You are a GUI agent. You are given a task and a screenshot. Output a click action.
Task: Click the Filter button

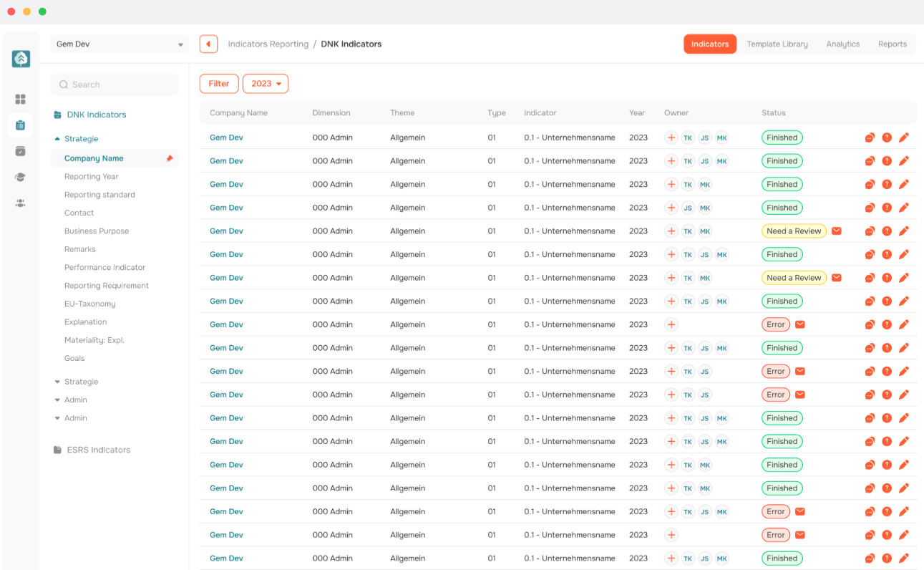coord(218,84)
